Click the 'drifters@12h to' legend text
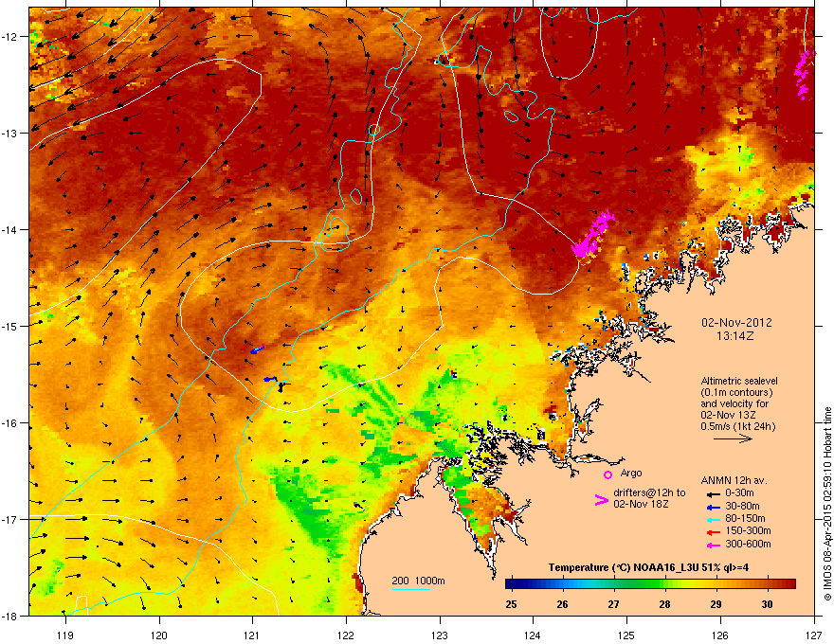This screenshot has height=644, width=834. point(649,493)
